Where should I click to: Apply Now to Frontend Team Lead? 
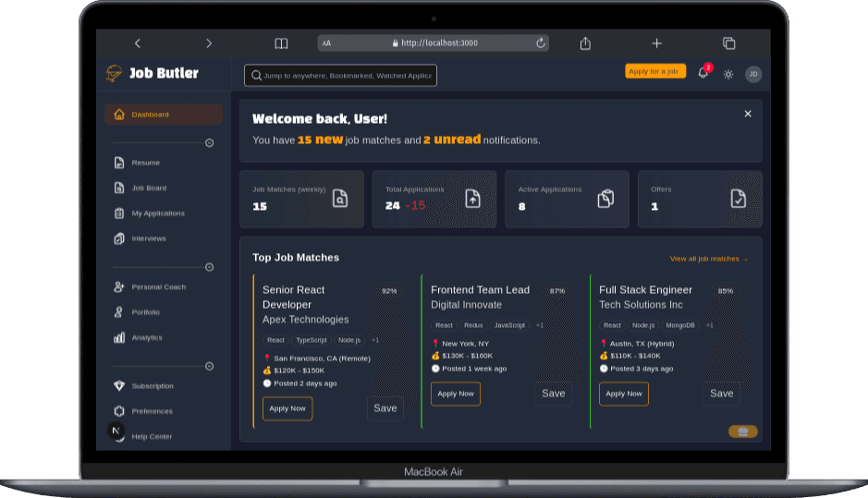click(x=456, y=394)
